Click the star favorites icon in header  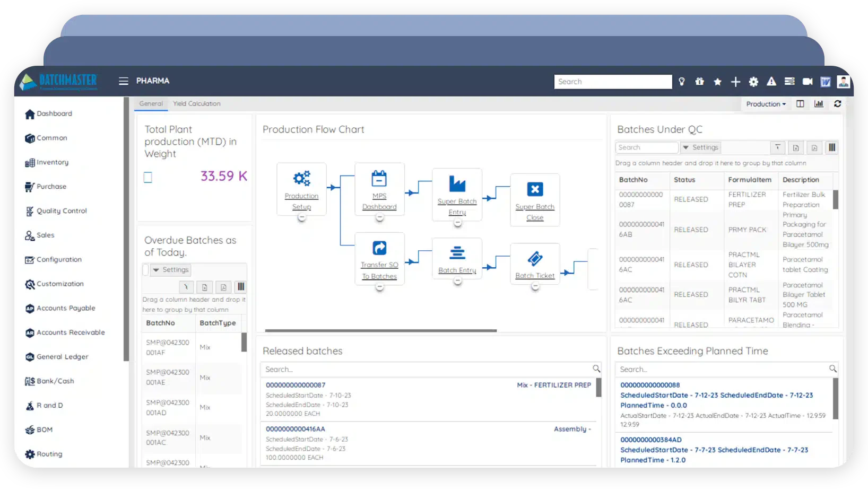point(717,82)
